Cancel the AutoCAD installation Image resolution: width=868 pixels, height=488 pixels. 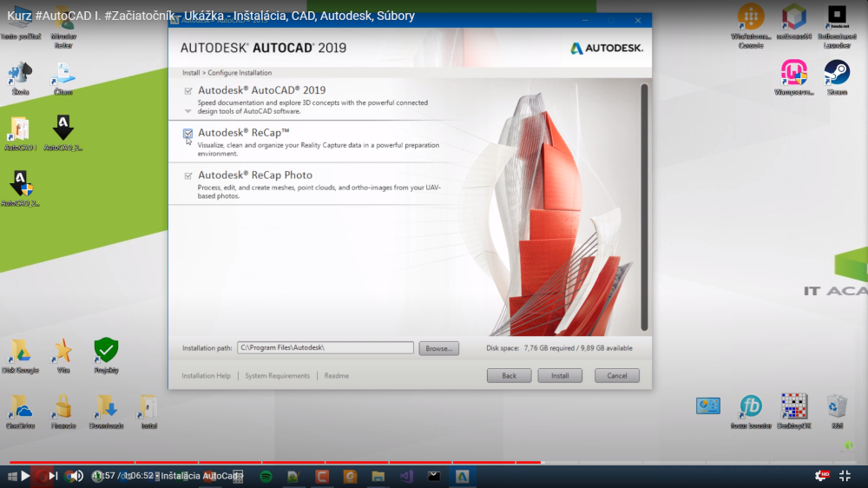(x=617, y=376)
